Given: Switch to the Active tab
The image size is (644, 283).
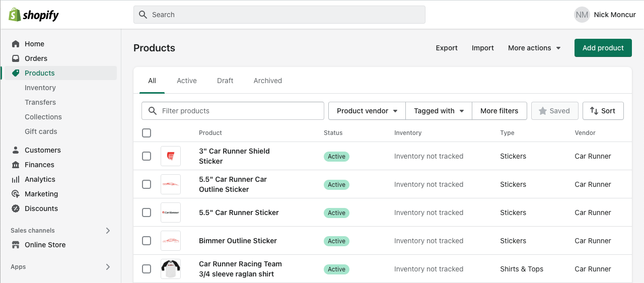Looking at the screenshot, I should [x=187, y=81].
